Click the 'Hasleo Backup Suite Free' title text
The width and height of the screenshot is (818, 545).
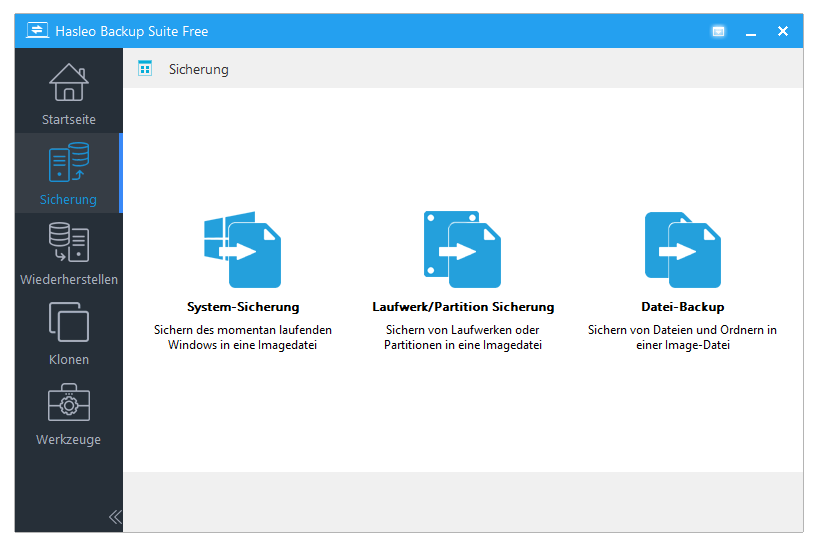(131, 31)
